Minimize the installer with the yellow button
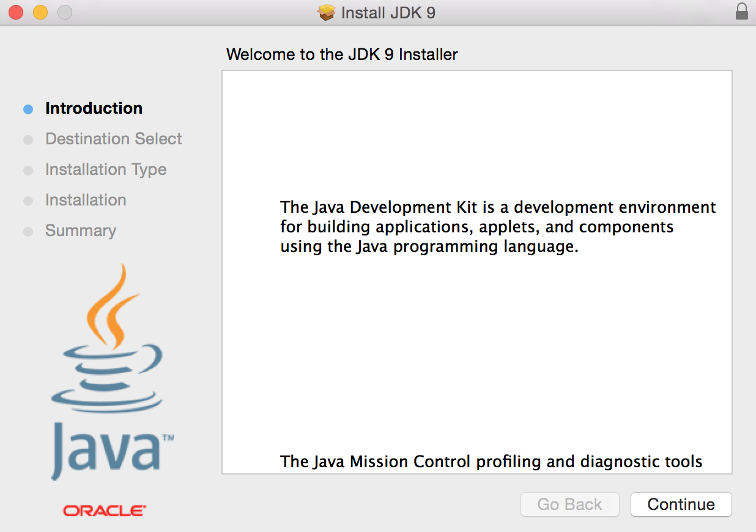The height and width of the screenshot is (532, 756). point(40,12)
